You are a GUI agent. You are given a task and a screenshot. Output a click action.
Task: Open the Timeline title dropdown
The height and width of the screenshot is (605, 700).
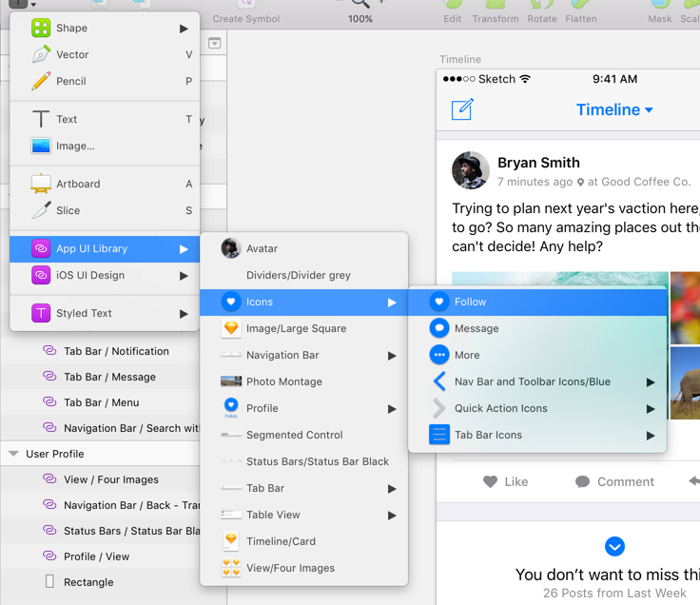614,109
